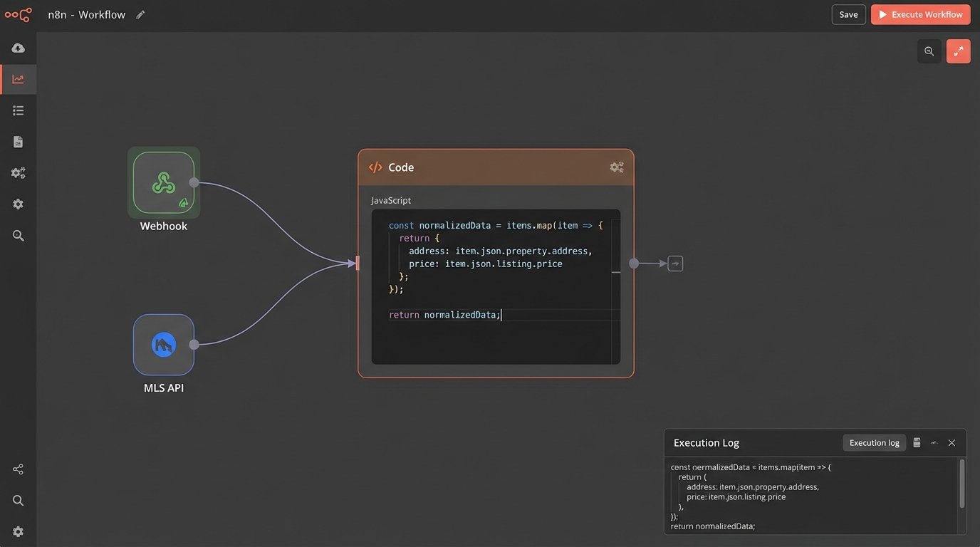The width and height of the screenshot is (980, 547).
Task: Select the chart analytics icon in the sidebar
Action: point(18,79)
